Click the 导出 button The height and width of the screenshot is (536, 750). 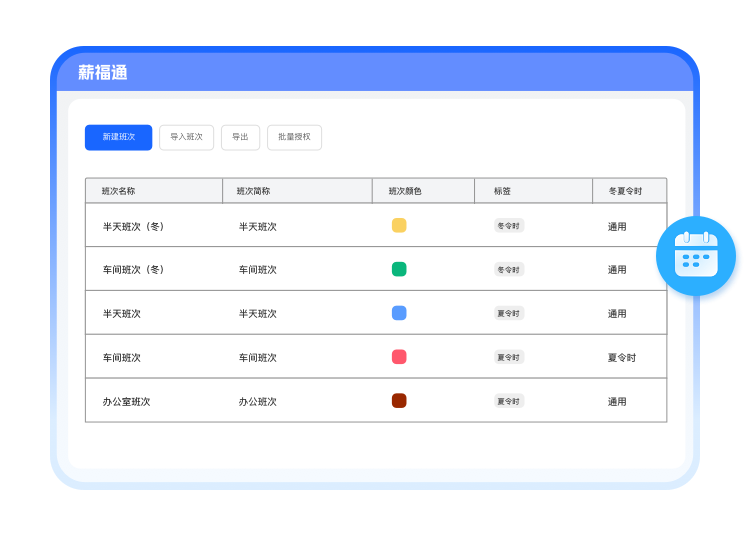pyautogui.click(x=240, y=137)
